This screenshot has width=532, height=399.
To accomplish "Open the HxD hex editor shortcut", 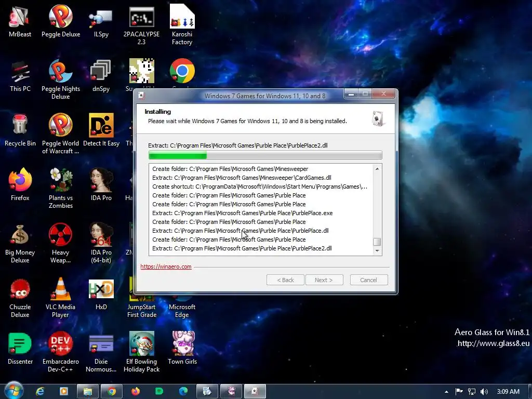I will tap(101, 294).
